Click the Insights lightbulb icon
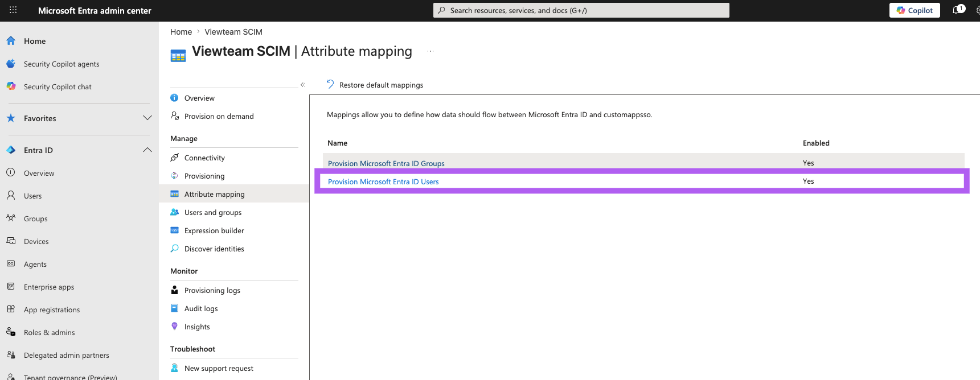The image size is (980, 380). [x=174, y=327]
